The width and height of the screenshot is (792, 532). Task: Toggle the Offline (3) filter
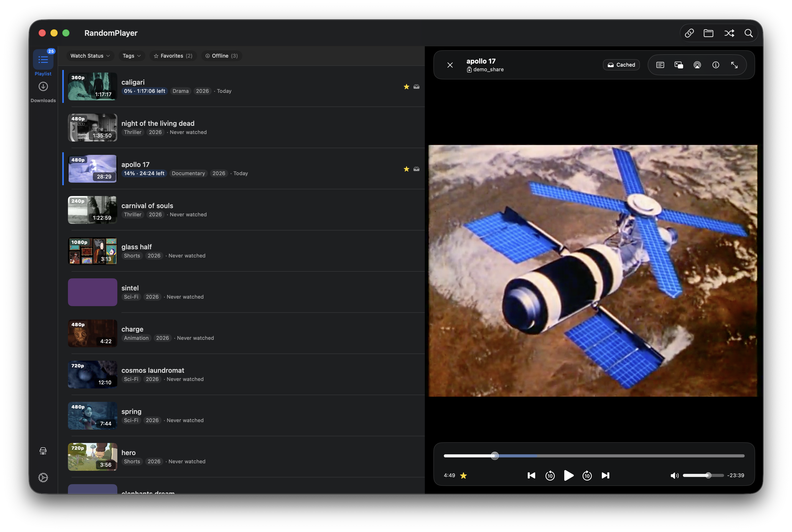222,56
